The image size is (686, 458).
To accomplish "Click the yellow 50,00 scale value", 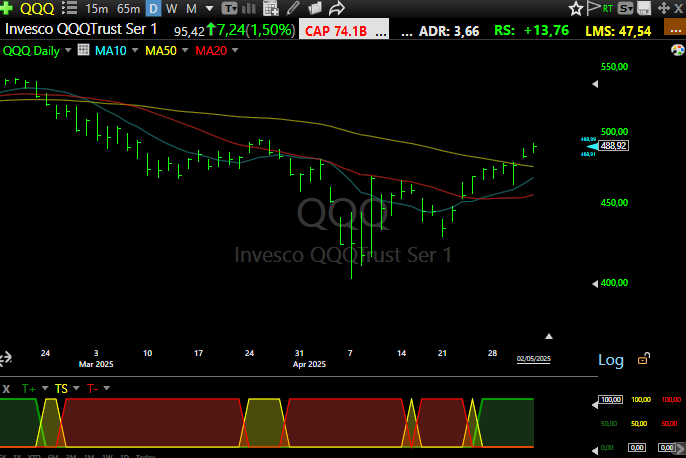I will 639,423.
